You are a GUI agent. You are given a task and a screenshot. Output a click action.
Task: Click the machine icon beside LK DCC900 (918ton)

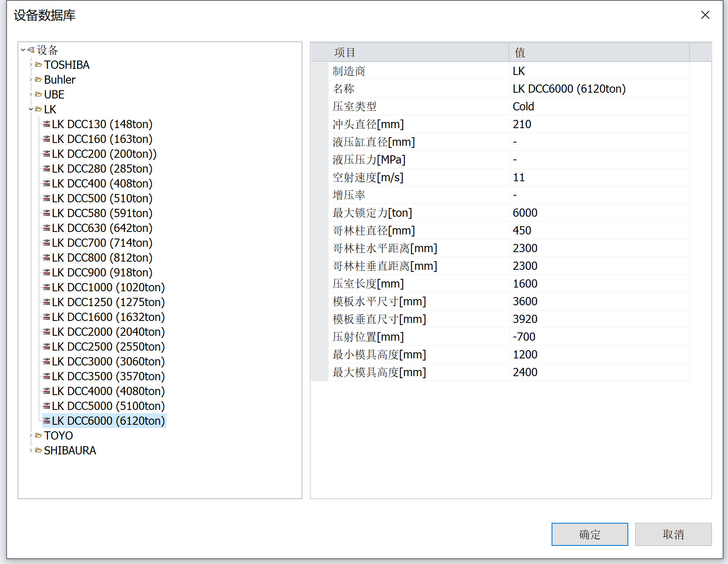point(47,272)
